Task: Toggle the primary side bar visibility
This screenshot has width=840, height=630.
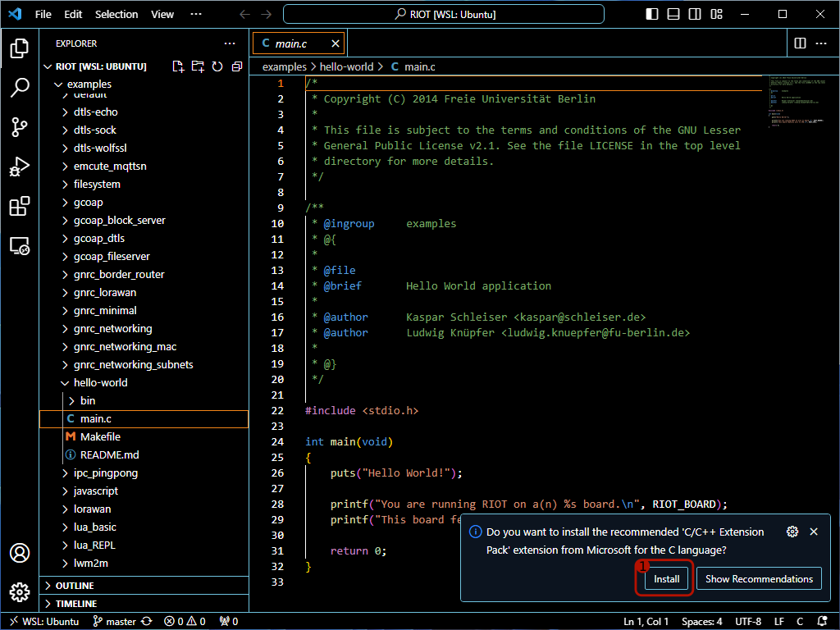Action: [651, 13]
